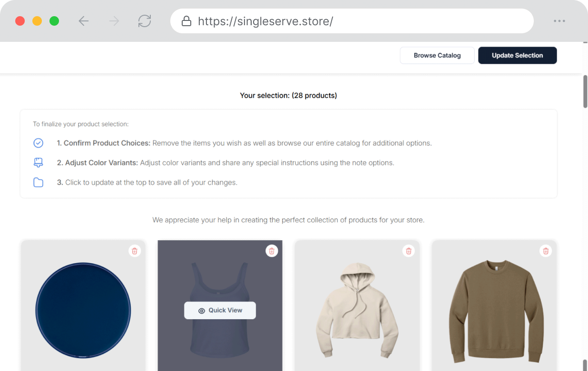Click the '3. Click to update' instruction

click(x=147, y=183)
